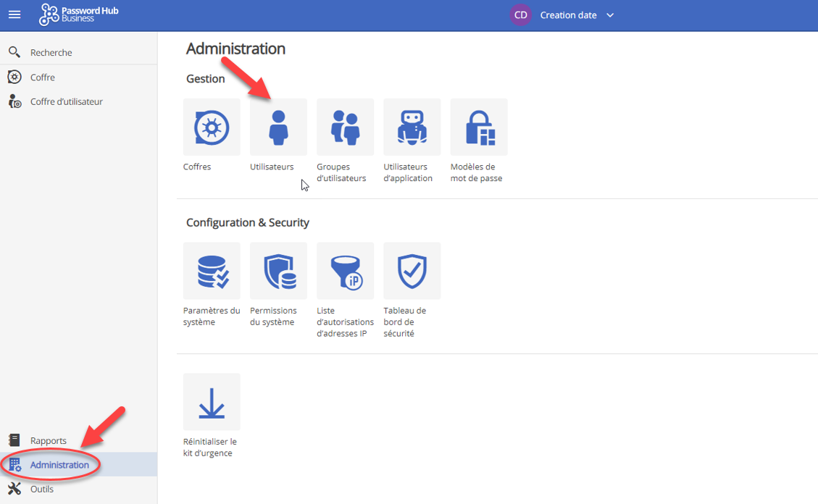Viewport: 818px width, 504px height.
Task: Click the Utilisateurs user icon
Action: pyautogui.click(x=278, y=127)
